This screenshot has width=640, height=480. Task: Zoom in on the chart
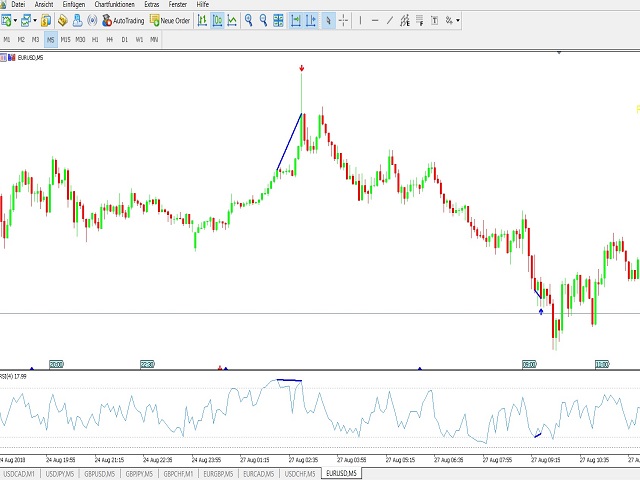click(x=248, y=20)
